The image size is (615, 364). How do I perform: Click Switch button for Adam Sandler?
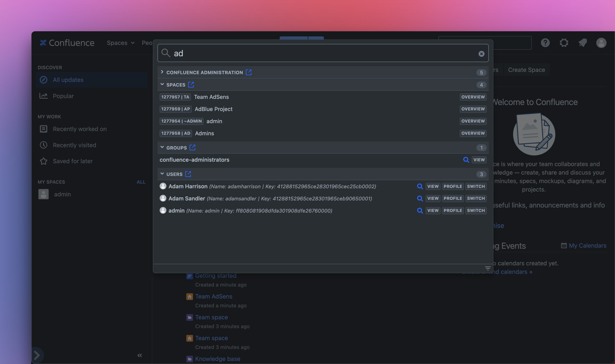pyautogui.click(x=476, y=198)
